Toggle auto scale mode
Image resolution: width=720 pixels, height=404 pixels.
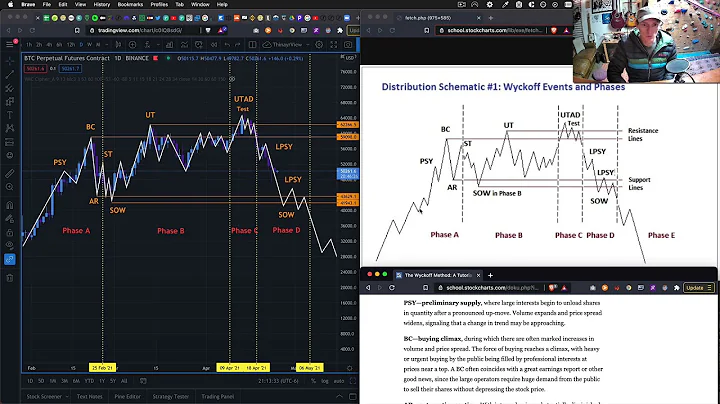point(339,381)
